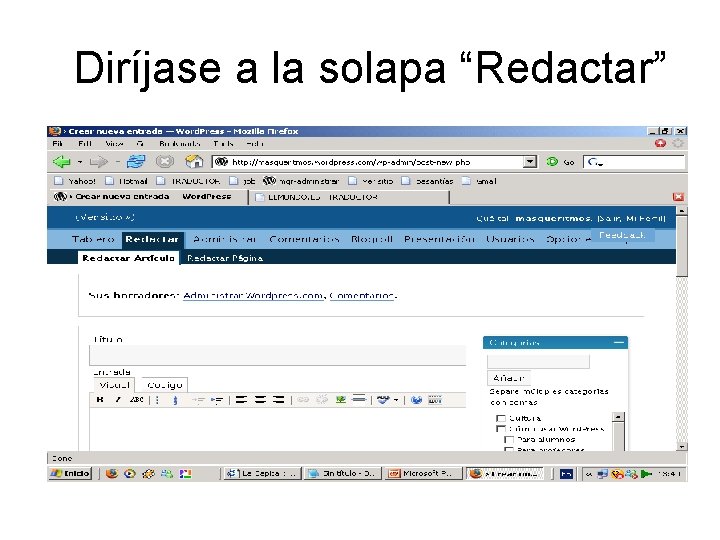
Task: Open the Administrar Wordpress.com draft link
Action: click(253, 296)
